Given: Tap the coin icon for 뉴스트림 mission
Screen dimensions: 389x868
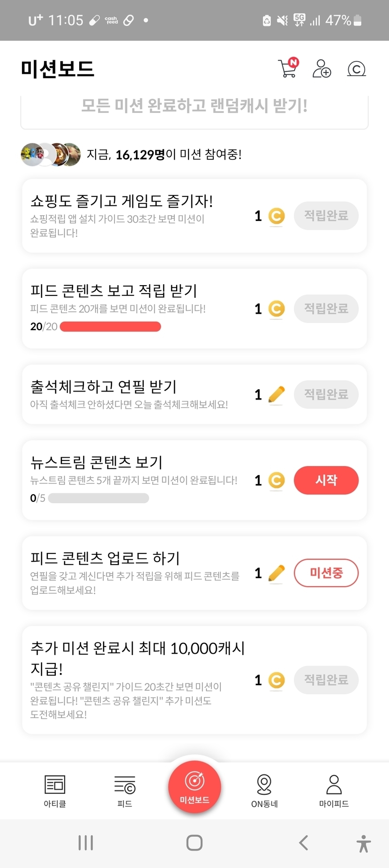Looking at the screenshot, I should (277, 480).
